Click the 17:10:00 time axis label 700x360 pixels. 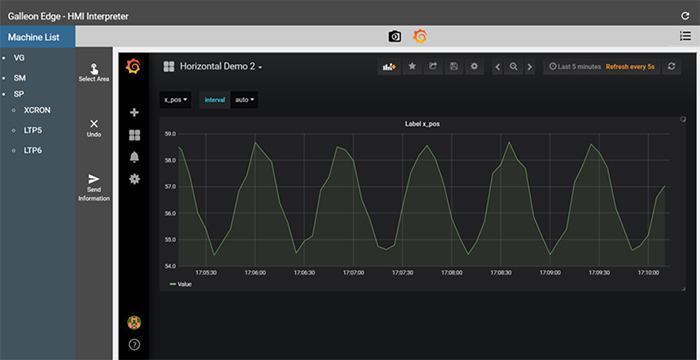pos(648,272)
